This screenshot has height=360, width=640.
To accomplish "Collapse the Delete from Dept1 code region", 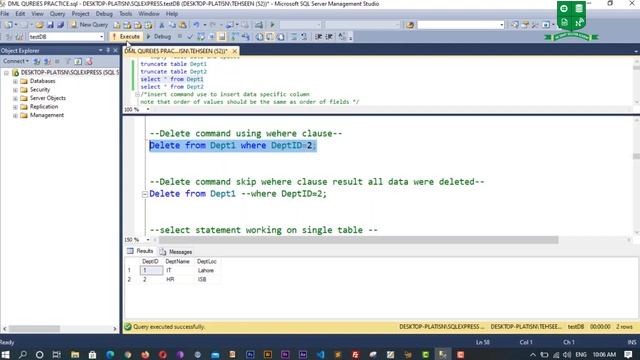I will click(x=144, y=194).
